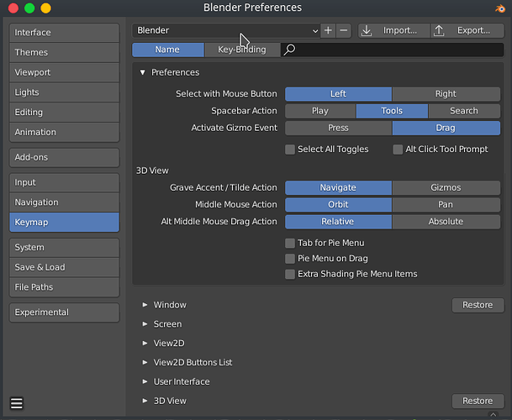Enable Tab for Pie Menu checkbox
512x420 pixels.
(290, 243)
